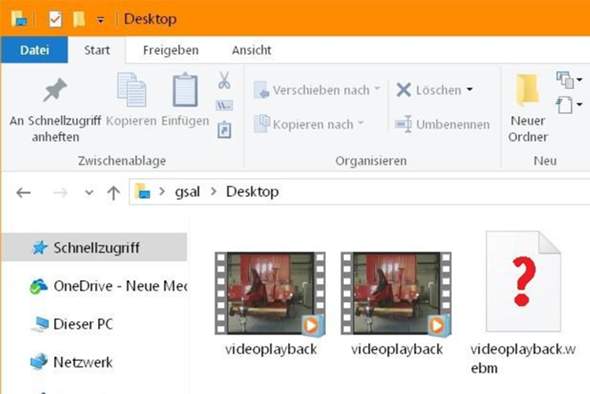
Task: Click the Properties checkmark icon in the quick access toolbar
Action: 55,19
